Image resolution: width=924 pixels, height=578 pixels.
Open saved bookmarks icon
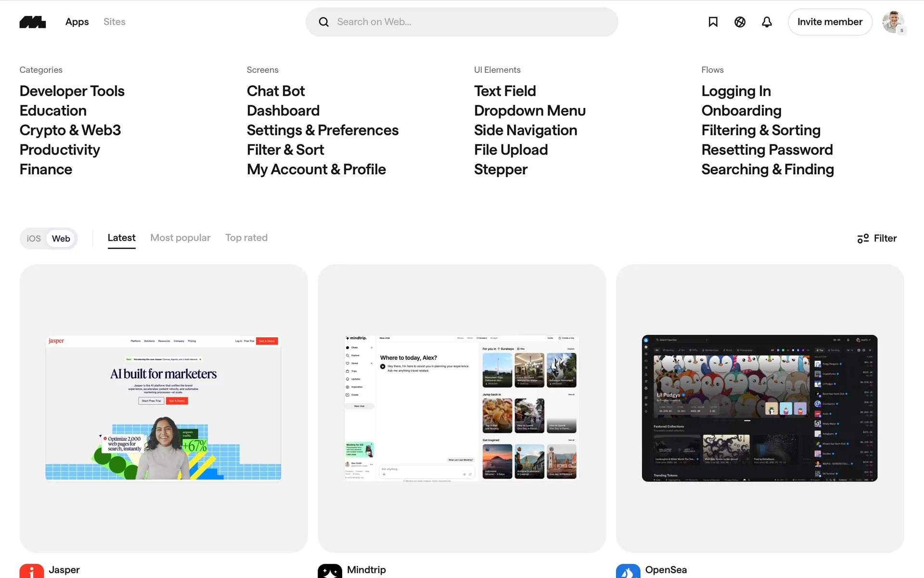[713, 22]
